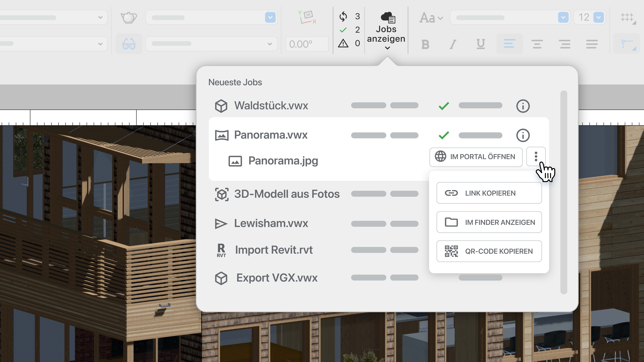Screen dimensions: 644x362
Task: Click the three-dot more options button
Action: 536,157
